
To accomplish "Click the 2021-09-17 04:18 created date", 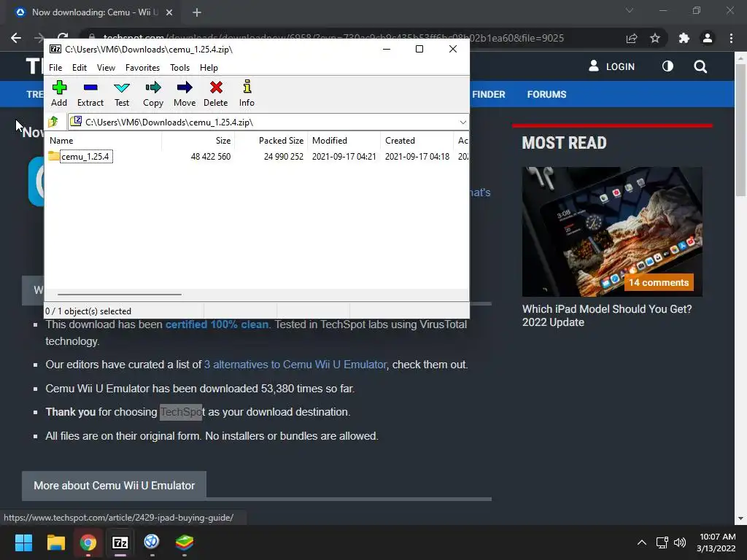I will [417, 157].
